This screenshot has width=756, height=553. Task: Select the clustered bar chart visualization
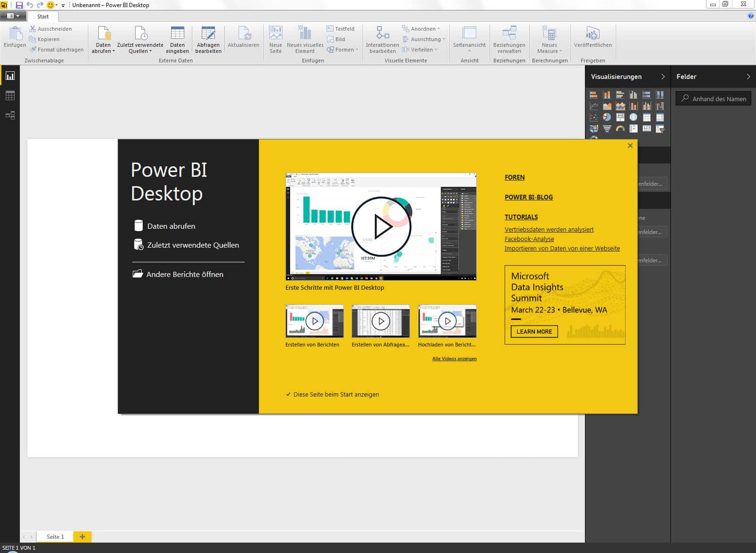point(620,95)
